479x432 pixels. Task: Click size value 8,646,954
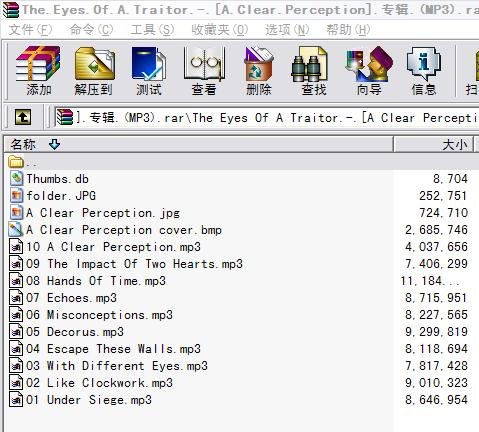pyautogui.click(x=436, y=400)
